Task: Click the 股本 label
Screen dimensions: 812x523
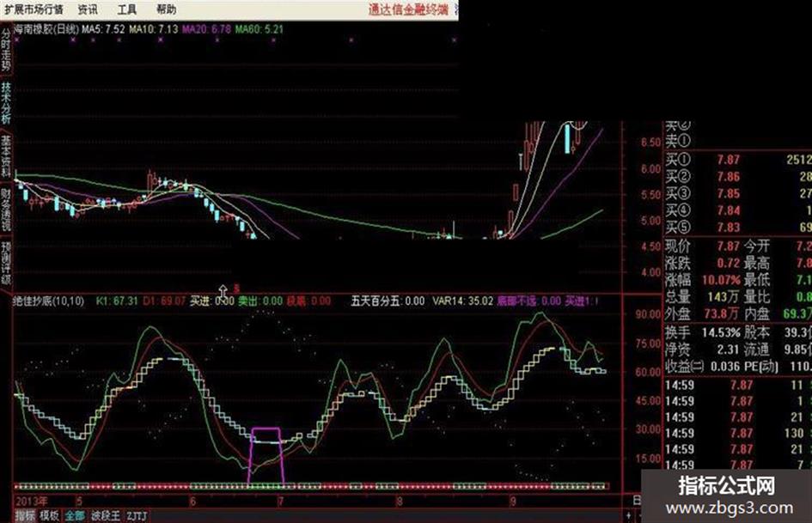Action: click(757, 332)
